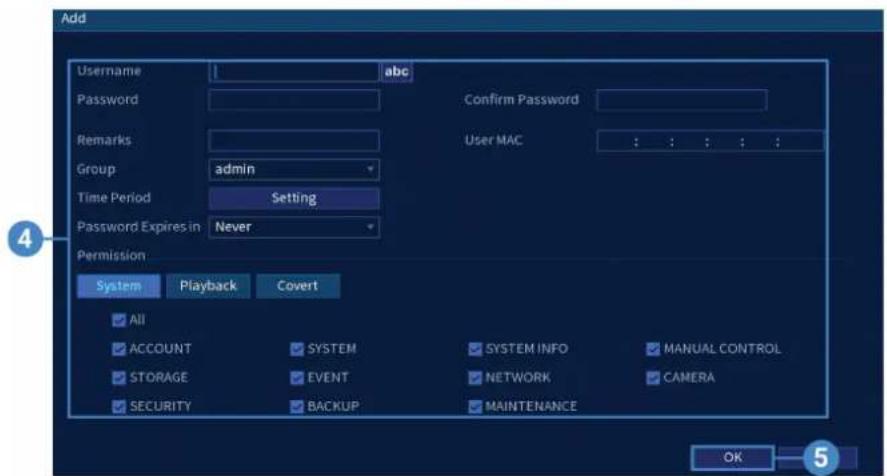Click the Permission section label
This screenshot has height=476, width=887.
(111, 255)
